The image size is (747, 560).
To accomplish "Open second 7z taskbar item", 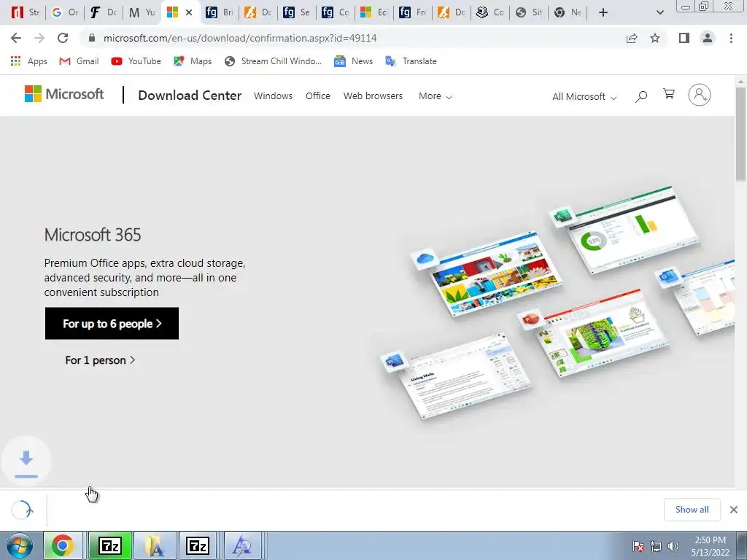I will 198,545.
